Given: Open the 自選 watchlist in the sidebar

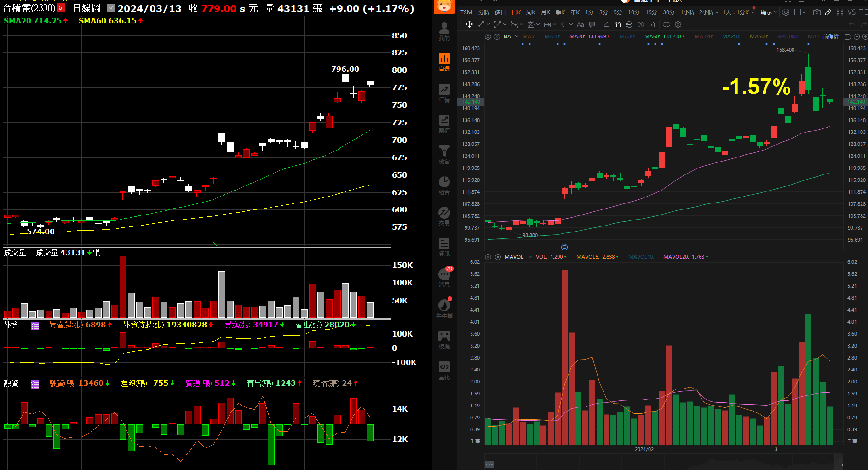Looking at the screenshot, I should 444,62.
